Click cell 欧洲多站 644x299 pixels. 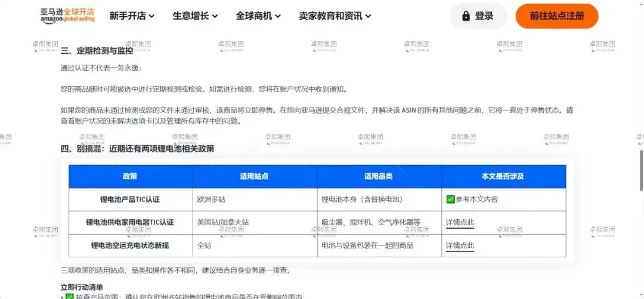pos(255,200)
